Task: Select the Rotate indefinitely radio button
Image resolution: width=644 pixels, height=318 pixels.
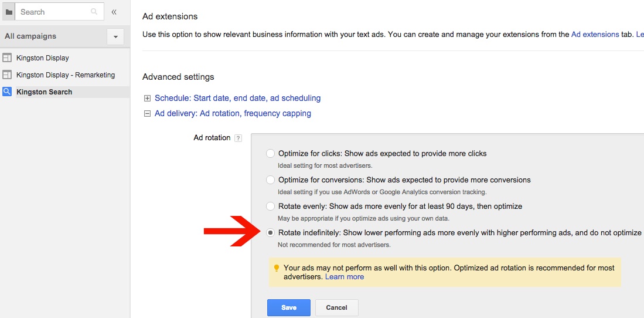Action: [270, 233]
